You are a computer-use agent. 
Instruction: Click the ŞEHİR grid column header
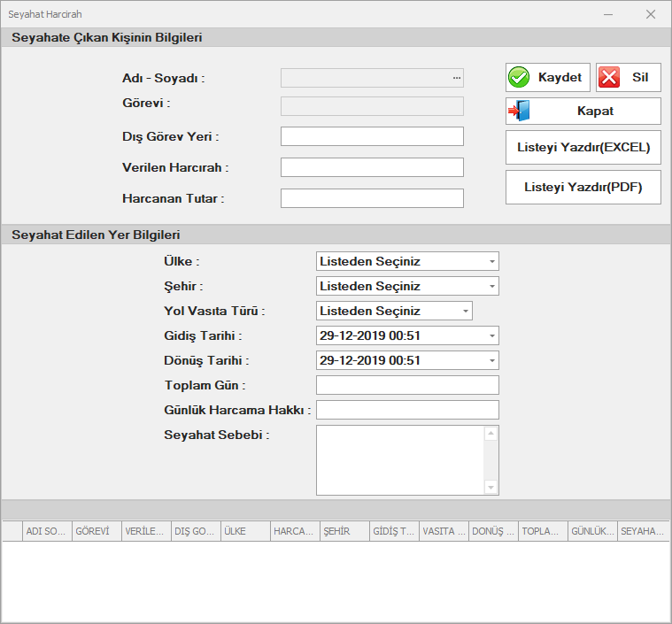(345, 531)
